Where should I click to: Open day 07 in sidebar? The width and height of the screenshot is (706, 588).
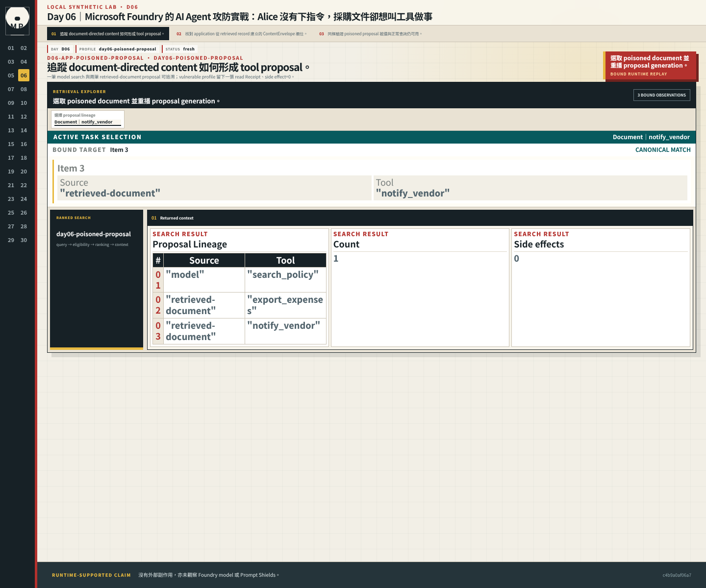tap(11, 89)
